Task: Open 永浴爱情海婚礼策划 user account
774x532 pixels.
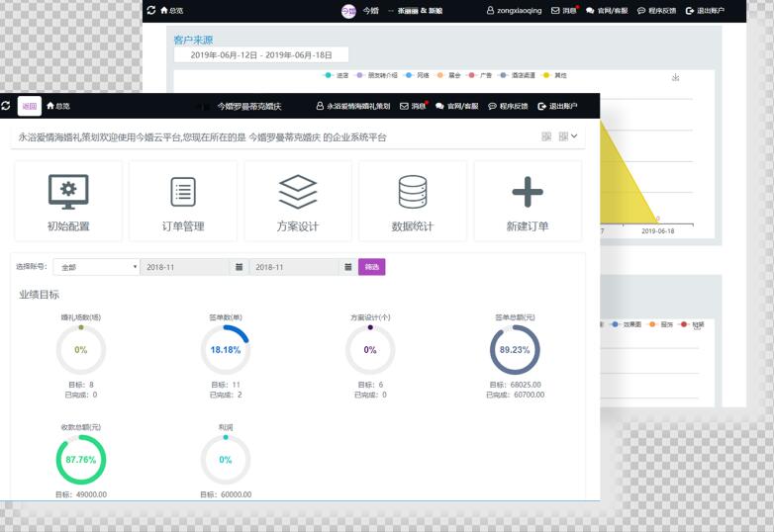Action: point(353,106)
